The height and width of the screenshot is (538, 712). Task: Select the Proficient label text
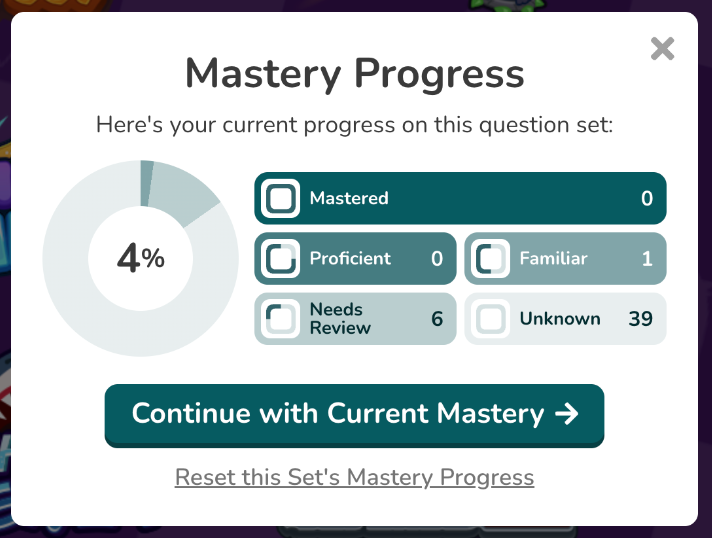tap(350, 258)
